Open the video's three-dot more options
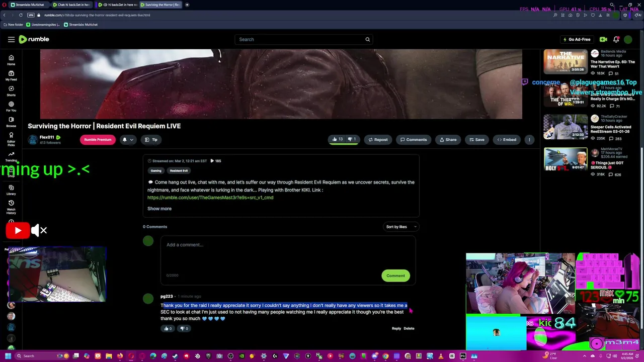The image size is (644, 362). pos(529,140)
